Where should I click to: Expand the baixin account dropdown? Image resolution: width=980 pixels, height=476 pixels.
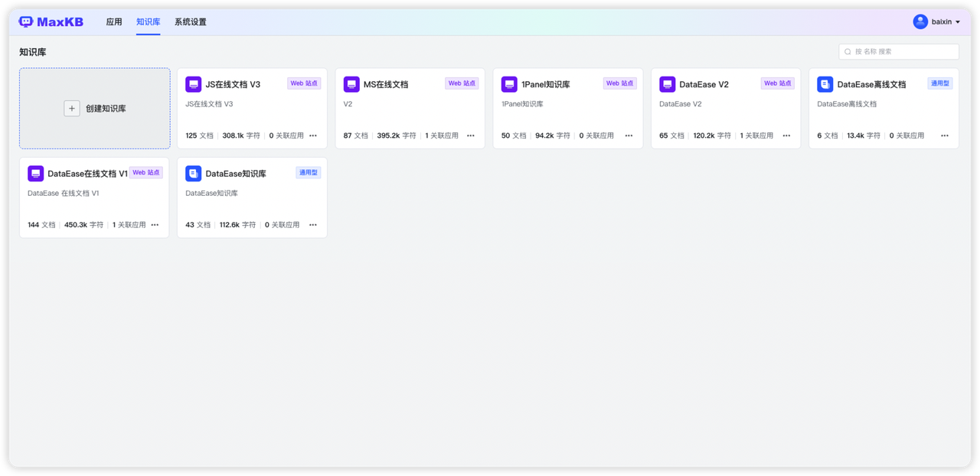pos(936,21)
